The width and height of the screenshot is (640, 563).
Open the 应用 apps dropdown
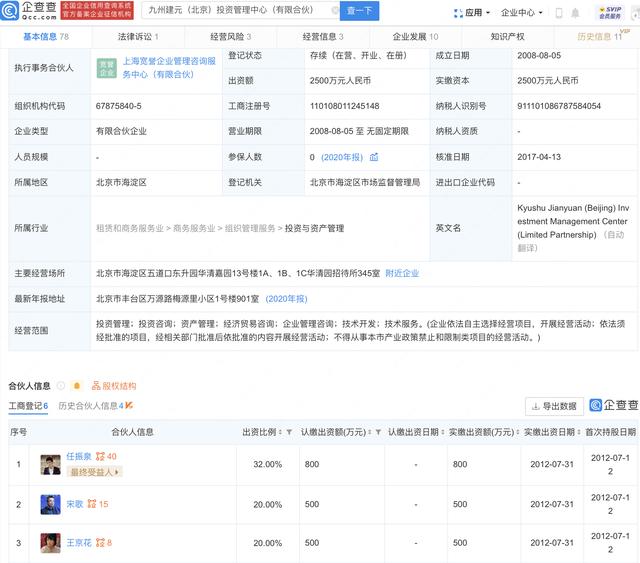pyautogui.click(x=473, y=13)
